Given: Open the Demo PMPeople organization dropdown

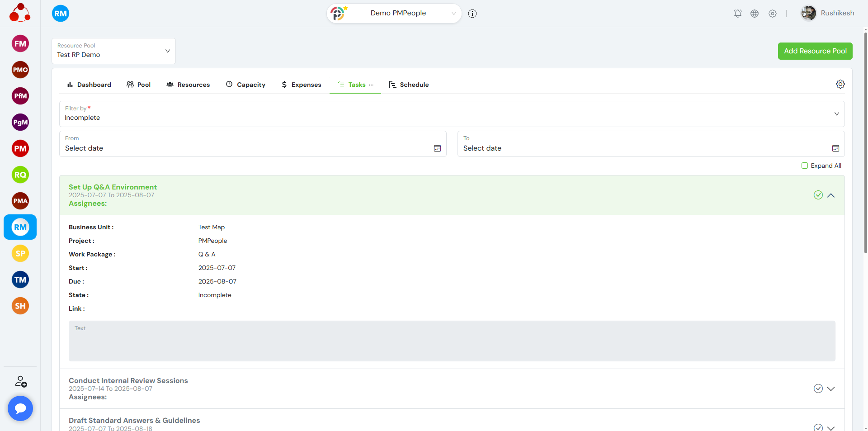Looking at the screenshot, I should 394,13.
